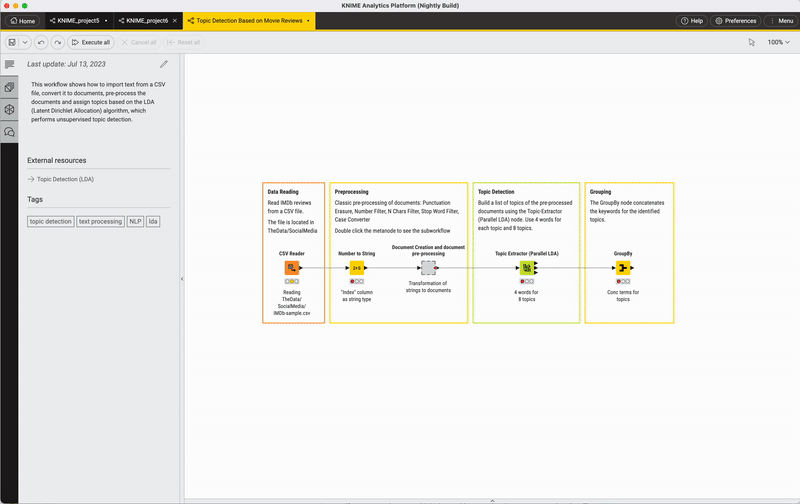This screenshot has width=800, height=504.
Task: Open the 100% zoom level dropdown
Action: (x=779, y=42)
